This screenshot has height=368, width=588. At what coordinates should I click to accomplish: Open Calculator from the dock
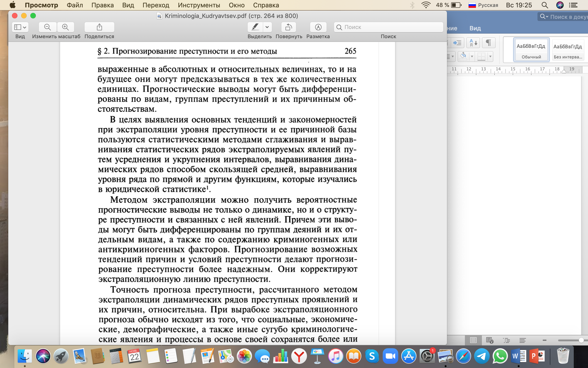point(116,356)
